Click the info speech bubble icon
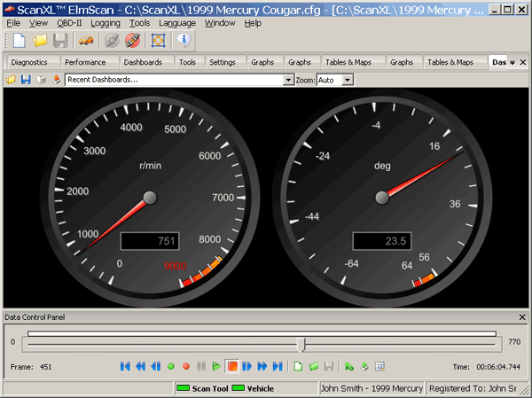Screen dimensions: 532x398 point(184,41)
